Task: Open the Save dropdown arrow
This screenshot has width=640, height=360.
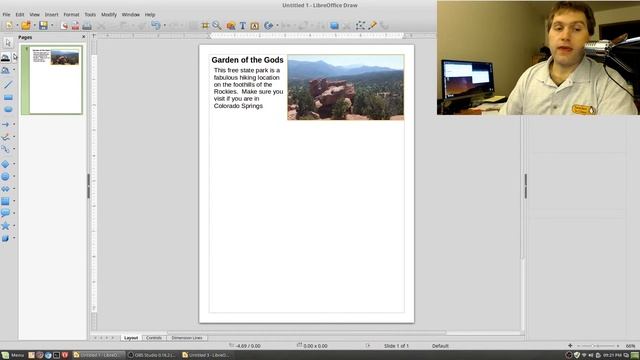Action: 52,26
